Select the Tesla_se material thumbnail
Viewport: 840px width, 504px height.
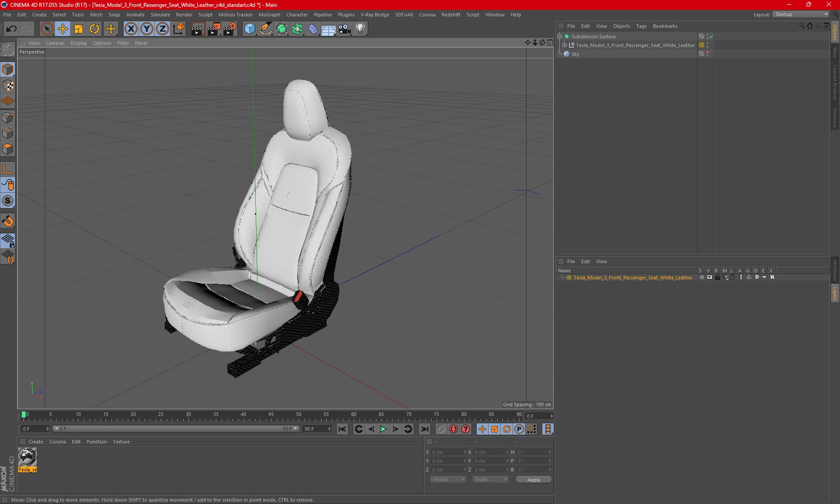(28, 460)
